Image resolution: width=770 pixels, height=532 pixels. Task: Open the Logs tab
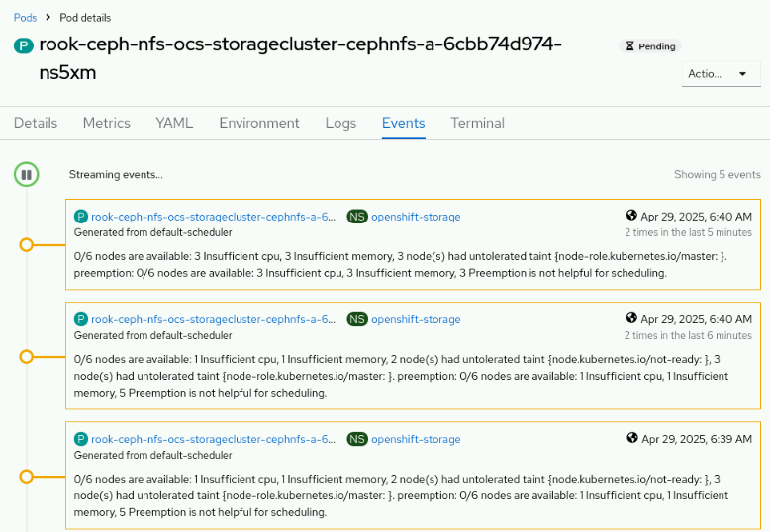coord(340,123)
